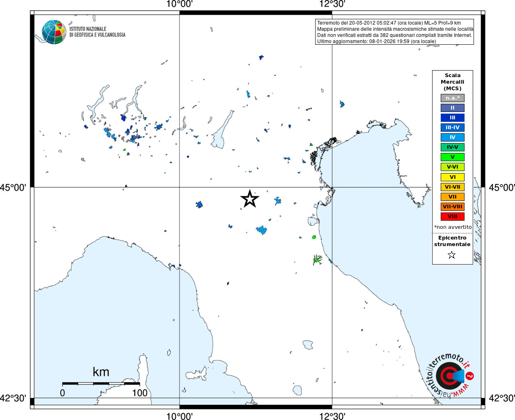
Task: Click the '*non avvertito' legend note
Action: pos(453,227)
